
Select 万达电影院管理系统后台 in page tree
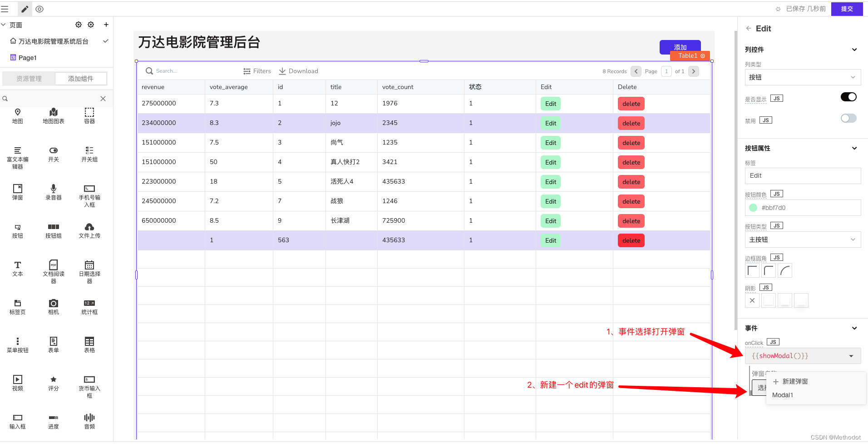click(53, 41)
